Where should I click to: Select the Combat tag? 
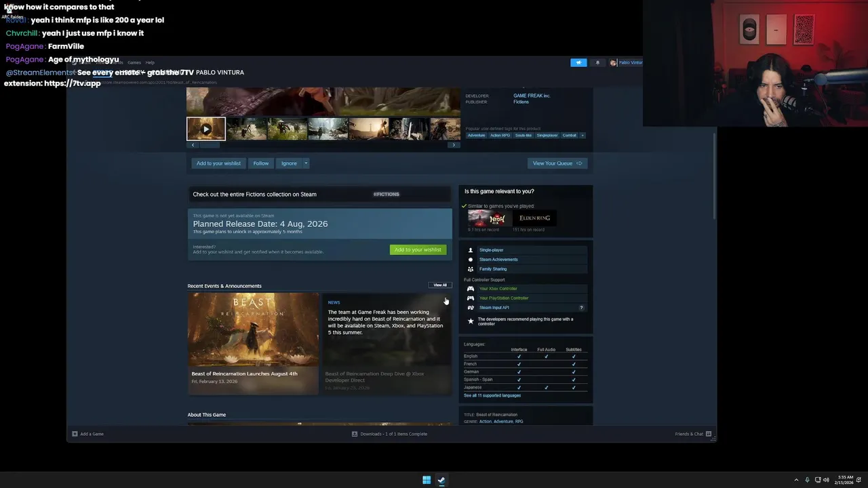[x=570, y=136]
